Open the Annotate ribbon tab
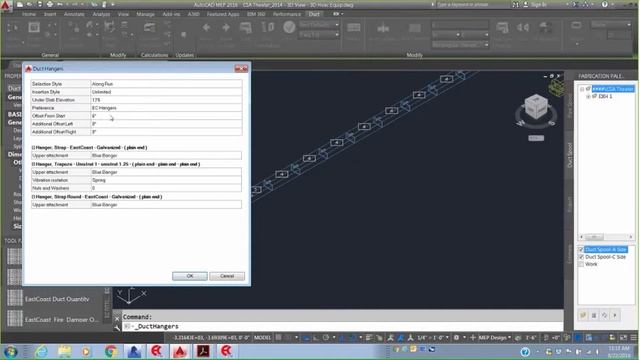The image size is (640, 360). (74, 14)
